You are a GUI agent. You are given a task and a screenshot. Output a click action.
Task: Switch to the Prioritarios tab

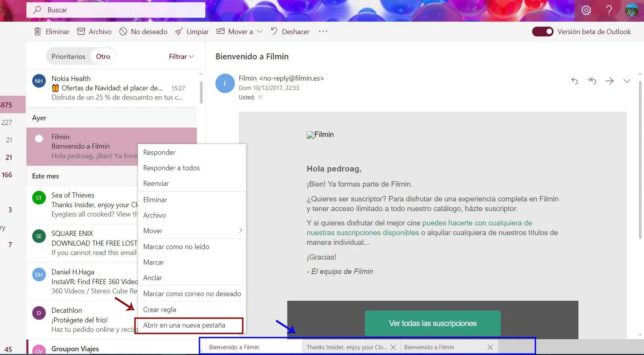(68, 56)
